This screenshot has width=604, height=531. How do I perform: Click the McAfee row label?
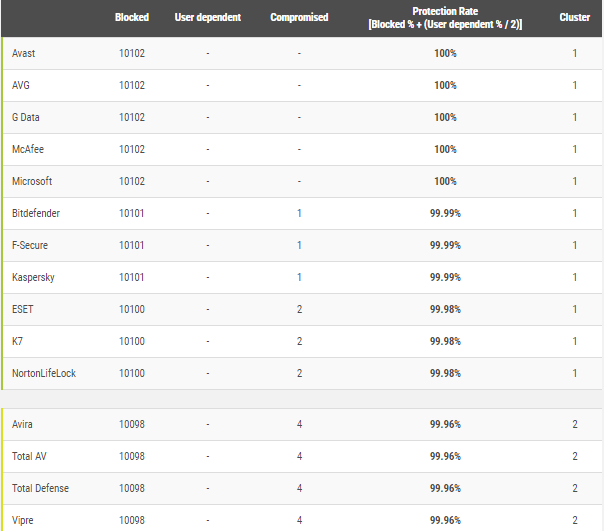click(28, 149)
